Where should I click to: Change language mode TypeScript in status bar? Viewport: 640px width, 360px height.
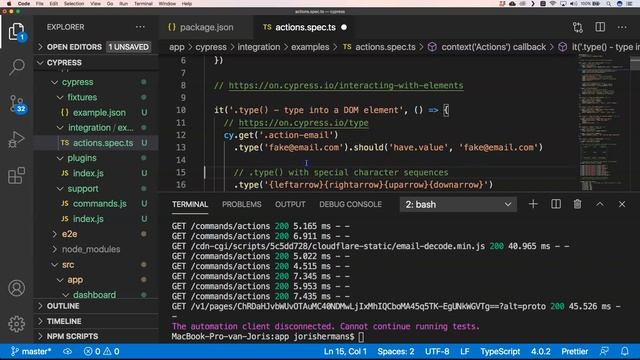coord(500,351)
